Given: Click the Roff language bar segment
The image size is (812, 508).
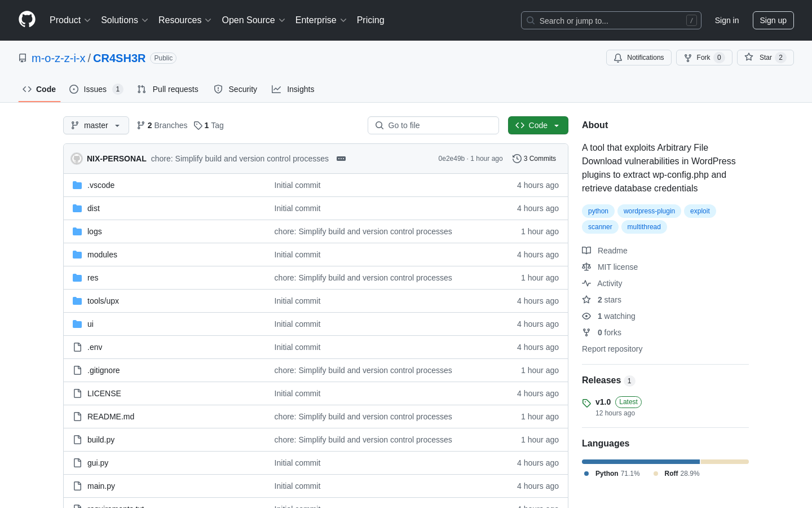Looking at the screenshot, I should tap(725, 462).
